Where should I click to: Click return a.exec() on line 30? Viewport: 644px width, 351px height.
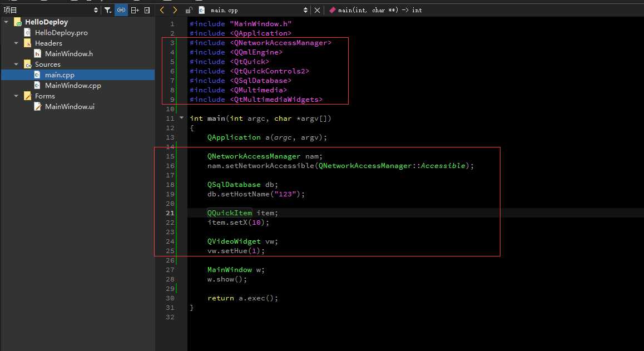[x=242, y=298]
